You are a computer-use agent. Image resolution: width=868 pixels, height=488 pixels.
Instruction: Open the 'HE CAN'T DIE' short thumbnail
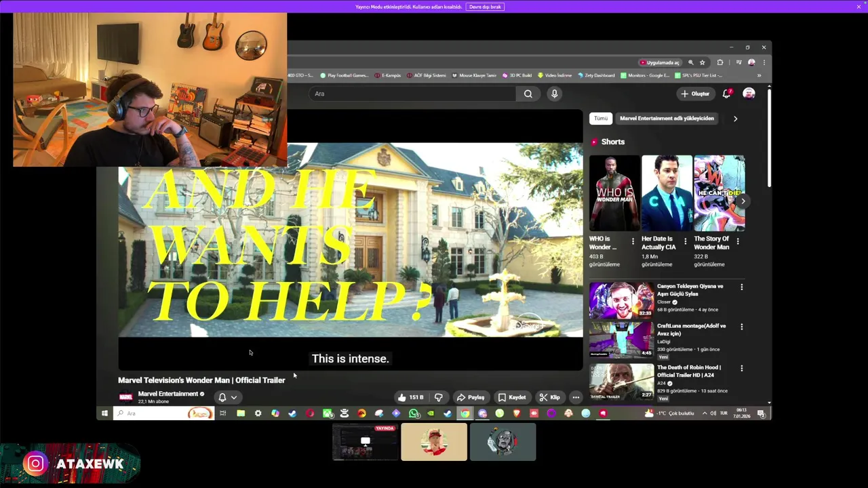[719, 193]
